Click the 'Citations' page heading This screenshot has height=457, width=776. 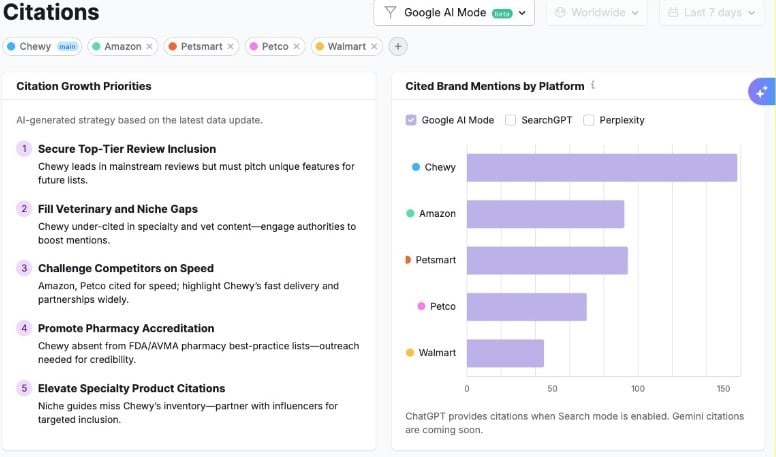coord(51,12)
